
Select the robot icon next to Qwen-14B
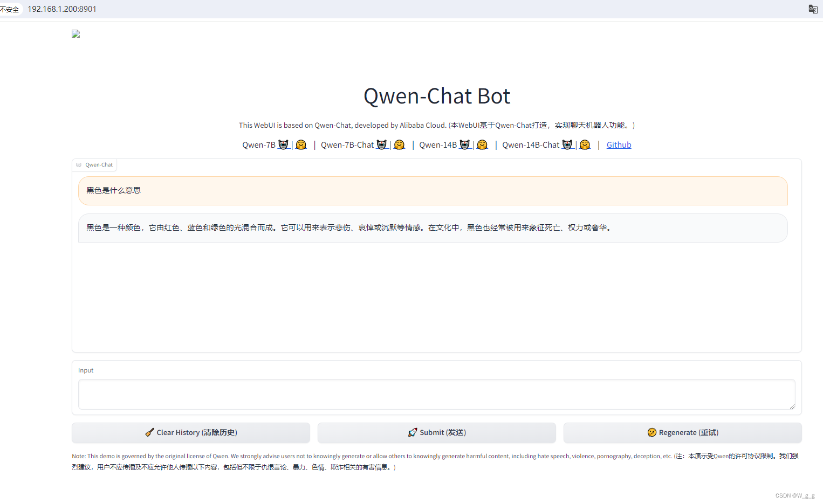pos(464,144)
